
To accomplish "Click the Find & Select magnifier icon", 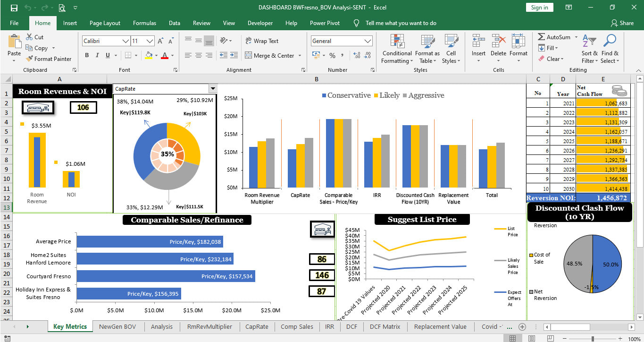I will click(610, 41).
